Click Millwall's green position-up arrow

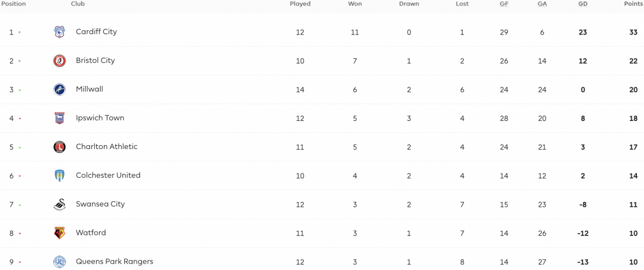(19, 90)
